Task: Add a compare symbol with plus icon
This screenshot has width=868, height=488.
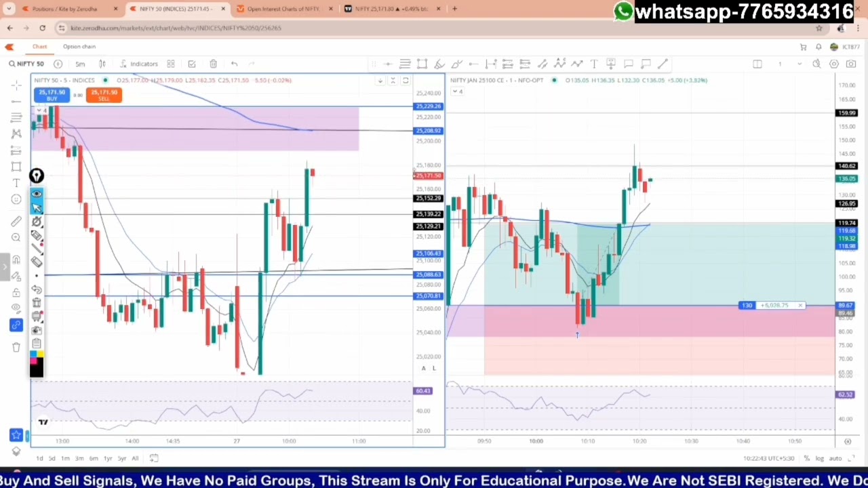Action: pyautogui.click(x=58, y=64)
